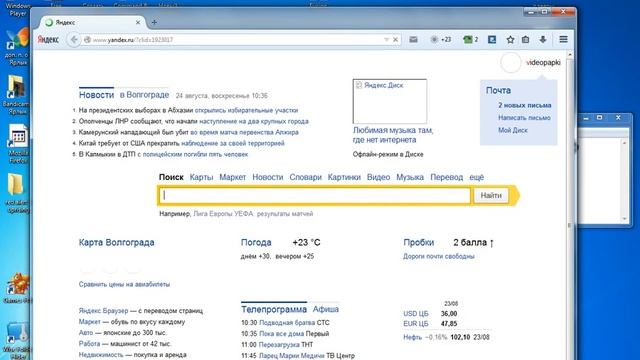The image size is (640, 360).
Task: Bookmark this page with the star icon
Action: click(510, 40)
